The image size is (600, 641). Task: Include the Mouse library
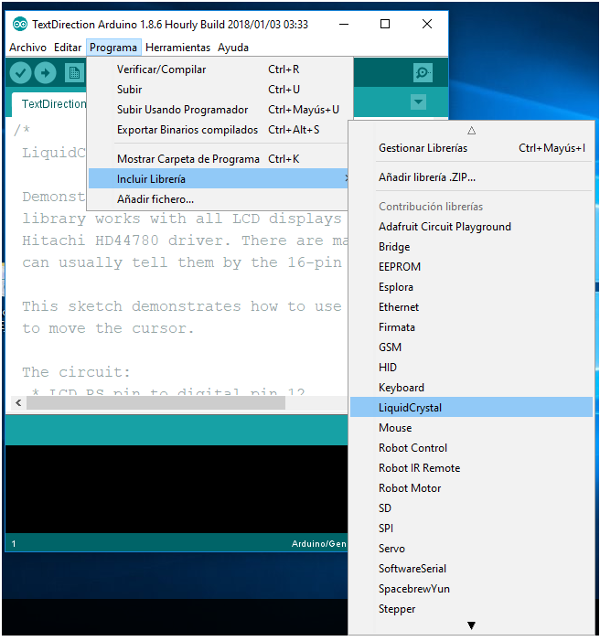click(471, 428)
